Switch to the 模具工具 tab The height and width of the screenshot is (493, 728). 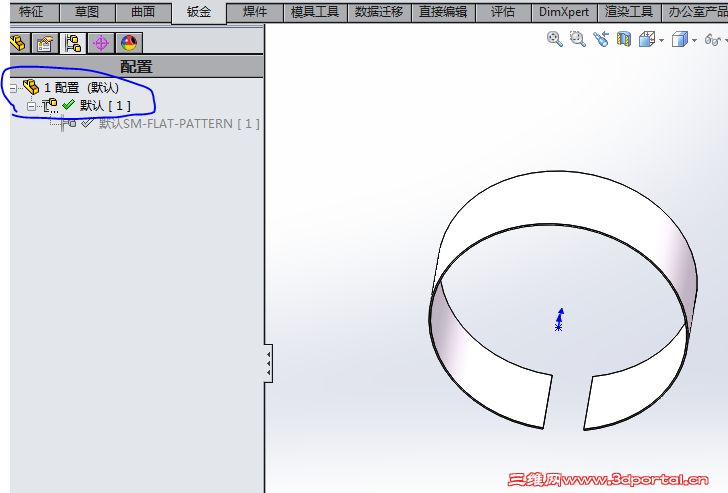pyautogui.click(x=315, y=12)
